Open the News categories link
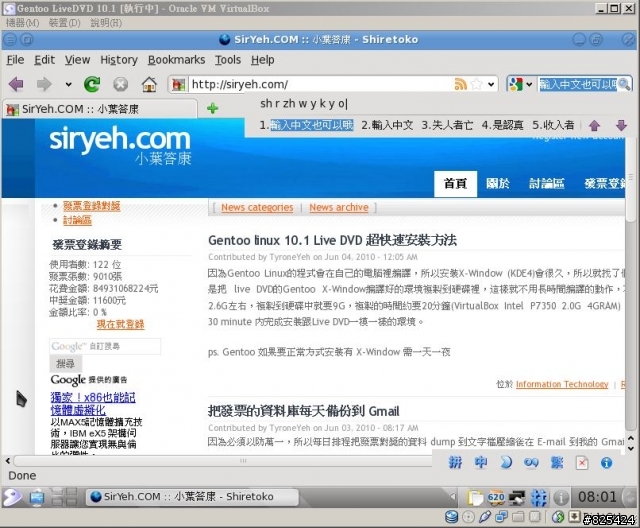 pyautogui.click(x=257, y=208)
